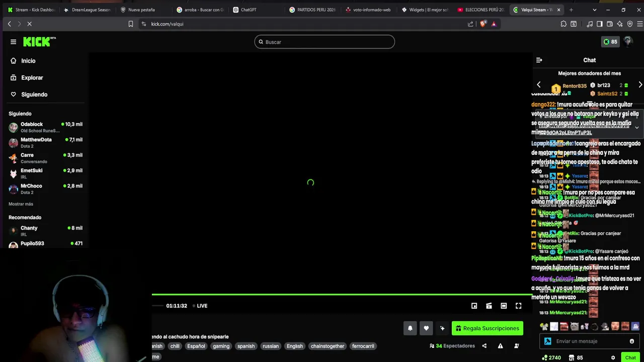Open a new browser tab with plus button
644x362 pixels.
pos(571,10)
